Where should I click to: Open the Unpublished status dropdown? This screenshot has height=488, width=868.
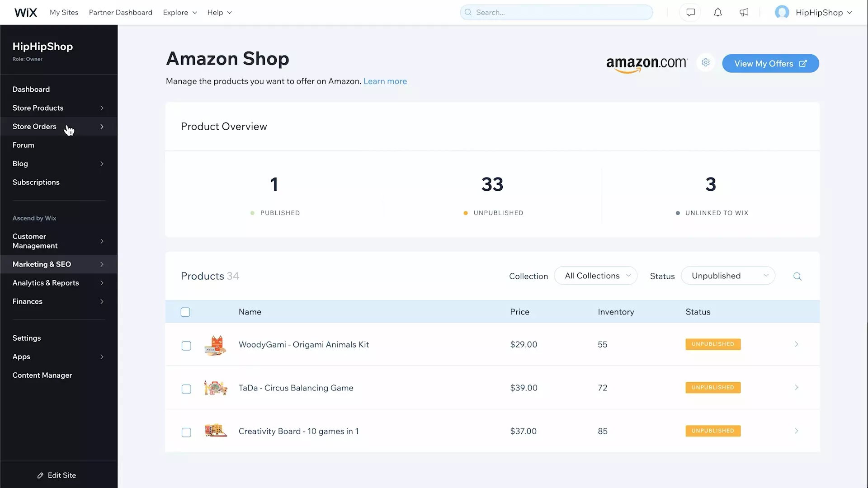[728, 276]
